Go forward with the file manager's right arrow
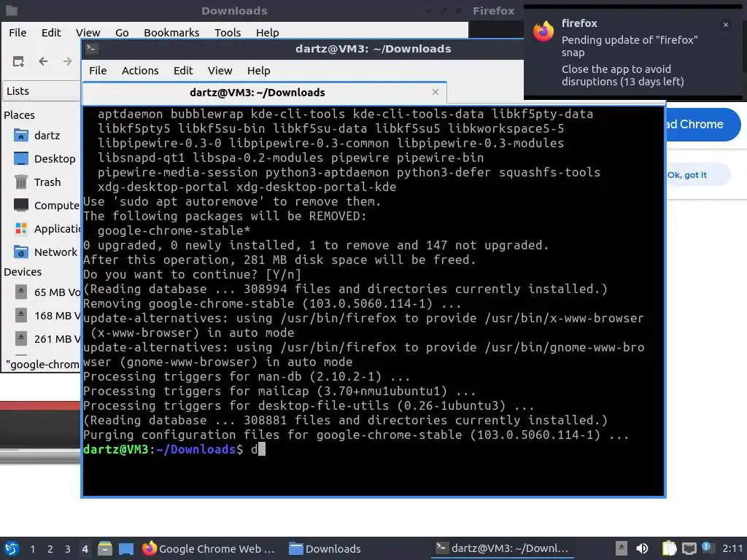Screen dimensions: 747x560 (x=68, y=61)
